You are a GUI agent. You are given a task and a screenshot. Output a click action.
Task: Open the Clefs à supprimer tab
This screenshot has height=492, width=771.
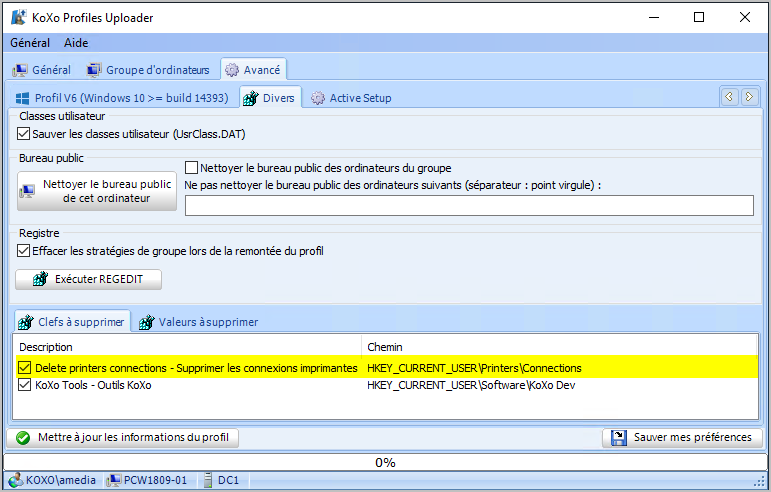click(72, 322)
